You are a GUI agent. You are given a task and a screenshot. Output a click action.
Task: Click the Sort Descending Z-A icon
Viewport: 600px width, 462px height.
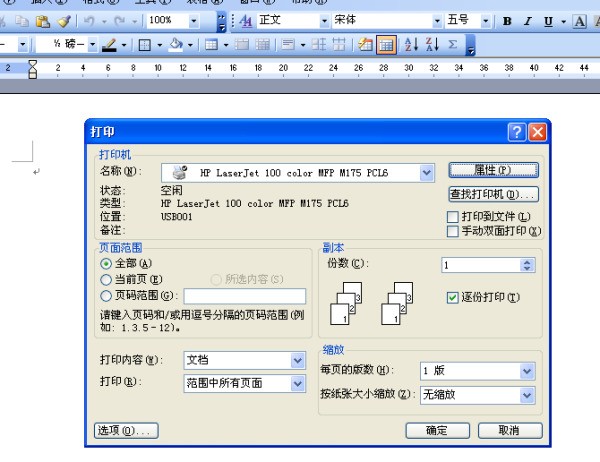tap(432, 45)
